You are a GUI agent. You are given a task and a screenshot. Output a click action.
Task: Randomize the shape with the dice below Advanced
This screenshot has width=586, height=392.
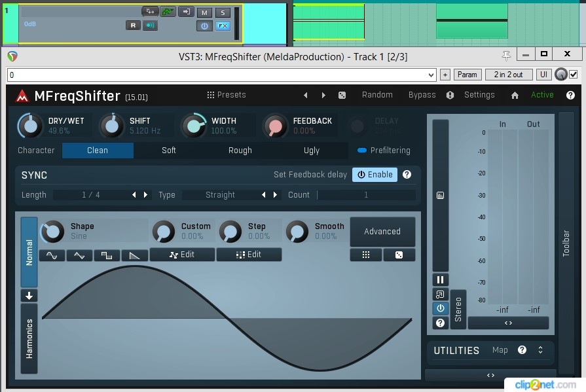pos(399,255)
